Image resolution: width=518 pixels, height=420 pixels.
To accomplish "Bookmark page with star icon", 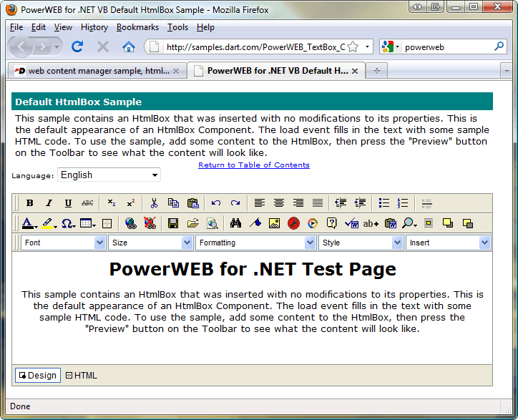I will tap(353, 47).
